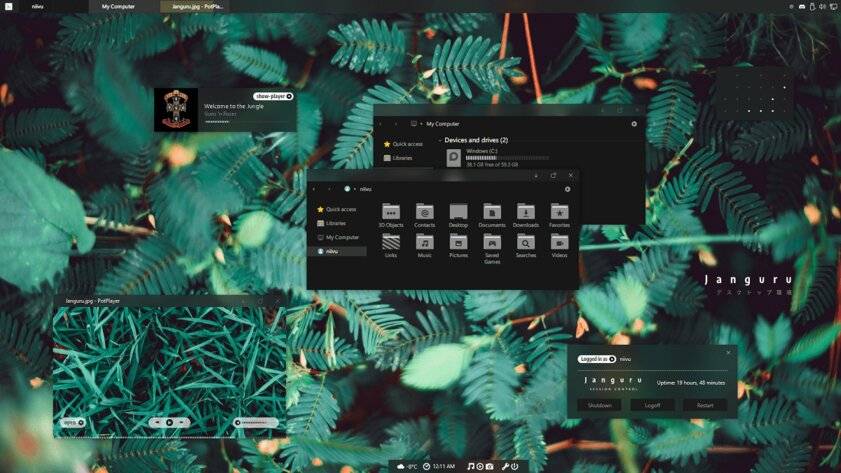Open the Saved Games folder
The width and height of the screenshot is (841, 473).
pyautogui.click(x=492, y=243)
